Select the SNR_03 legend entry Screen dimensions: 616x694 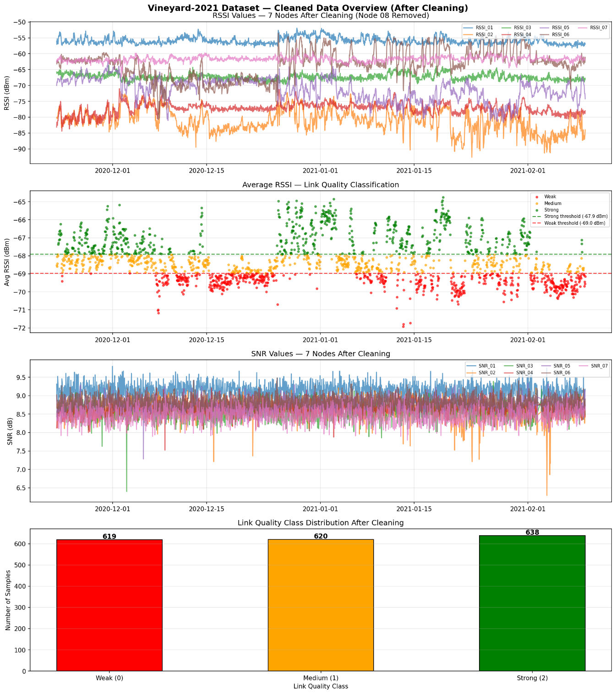[x=518, y=366]
